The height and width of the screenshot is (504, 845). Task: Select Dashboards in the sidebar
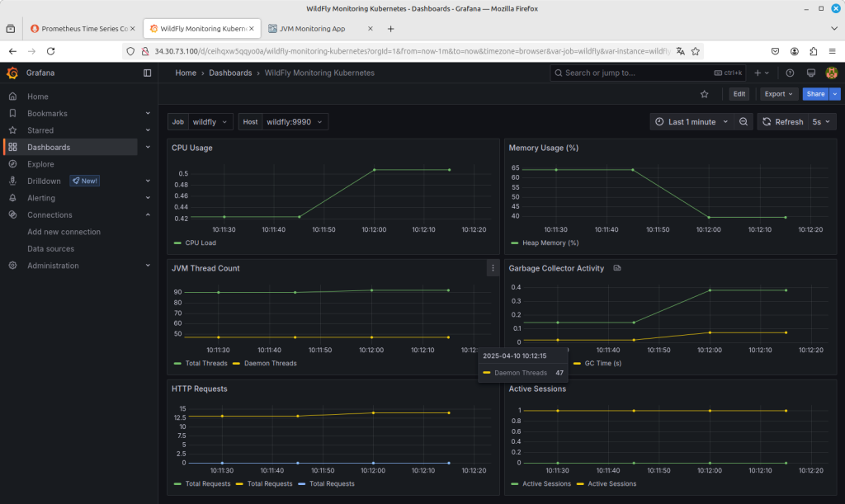click(49, 147)
